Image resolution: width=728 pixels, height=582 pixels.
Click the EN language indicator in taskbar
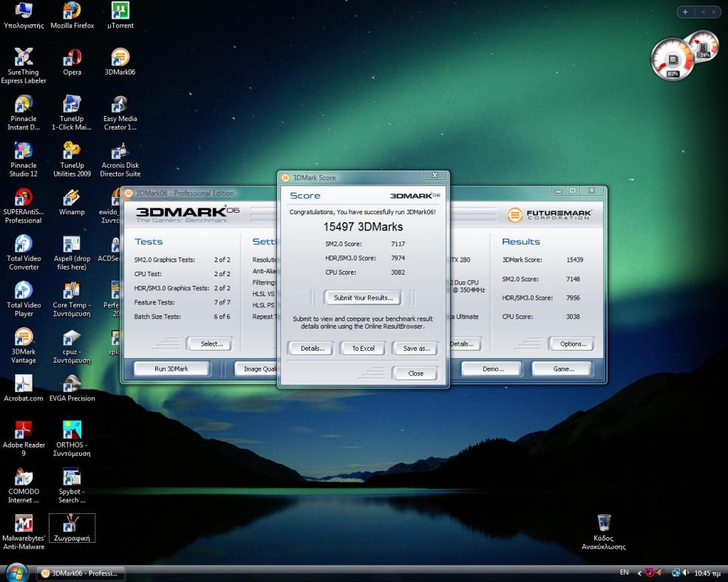tap(624, 572)
